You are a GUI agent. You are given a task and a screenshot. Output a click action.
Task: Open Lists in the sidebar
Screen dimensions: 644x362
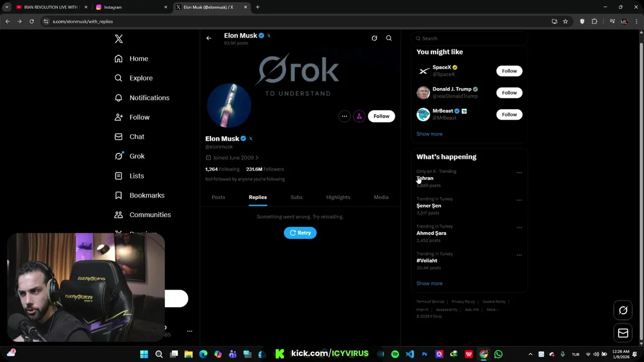tap(129, 176)
